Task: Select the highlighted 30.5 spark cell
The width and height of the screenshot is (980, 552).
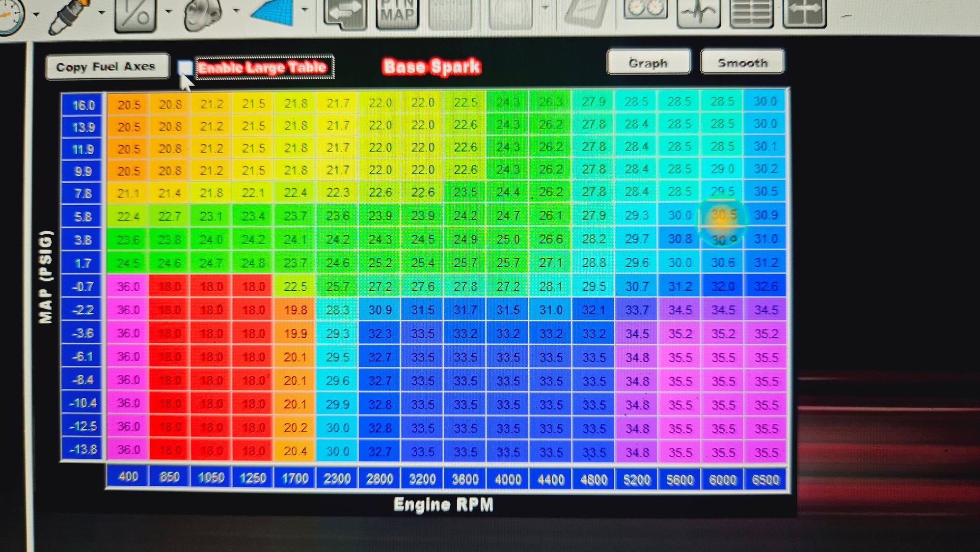Action: (x=723, y=215)
